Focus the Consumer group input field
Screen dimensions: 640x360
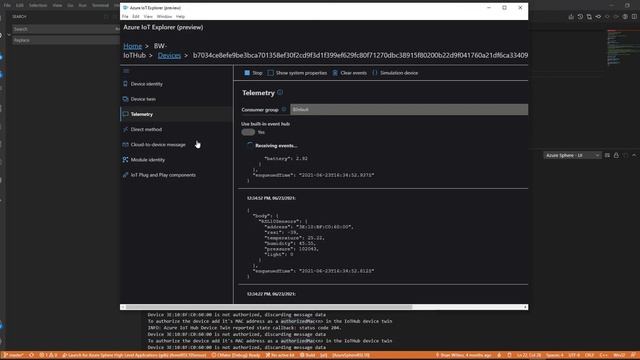[409, 109]
